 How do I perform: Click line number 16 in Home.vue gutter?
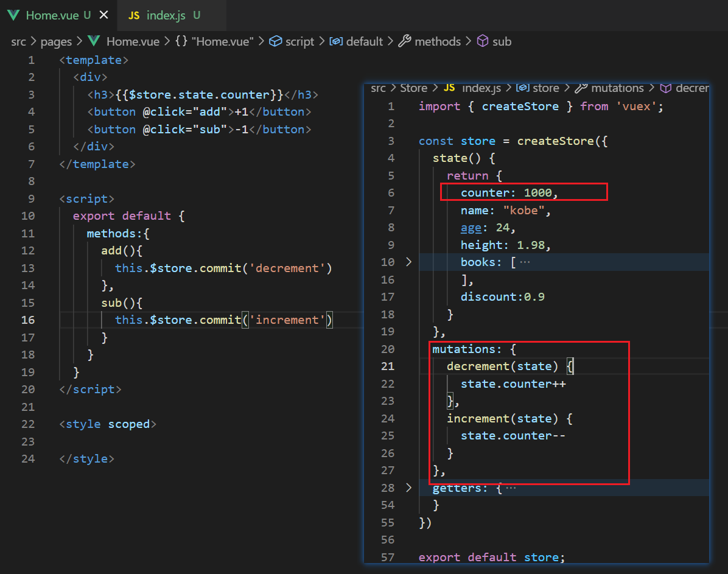(28, 320)
